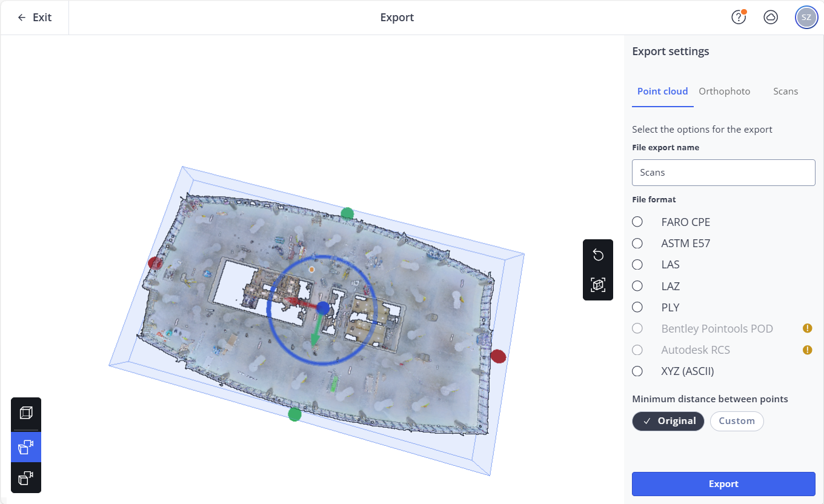Choose ASTM E57 file format
This screenshot has width=824, height=504.
click(637, 244)
